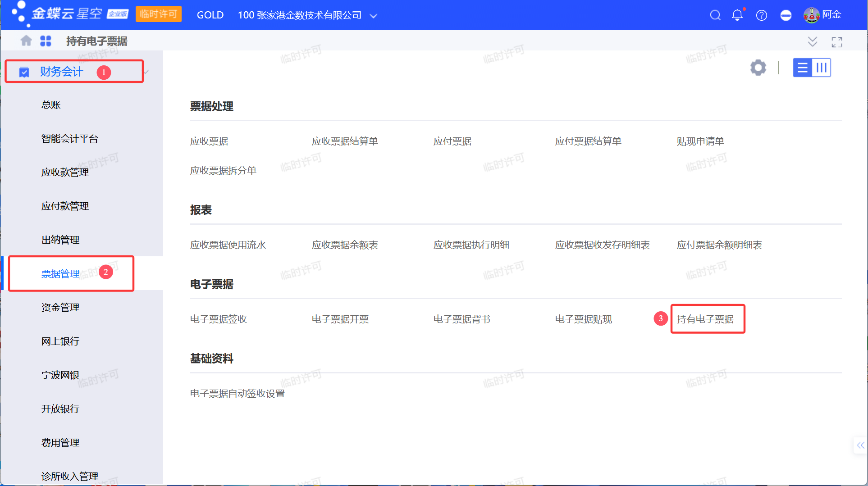Switch to list layout view
Image resolution: width=868 pixels, height=486 pixels.
point(802,68)
